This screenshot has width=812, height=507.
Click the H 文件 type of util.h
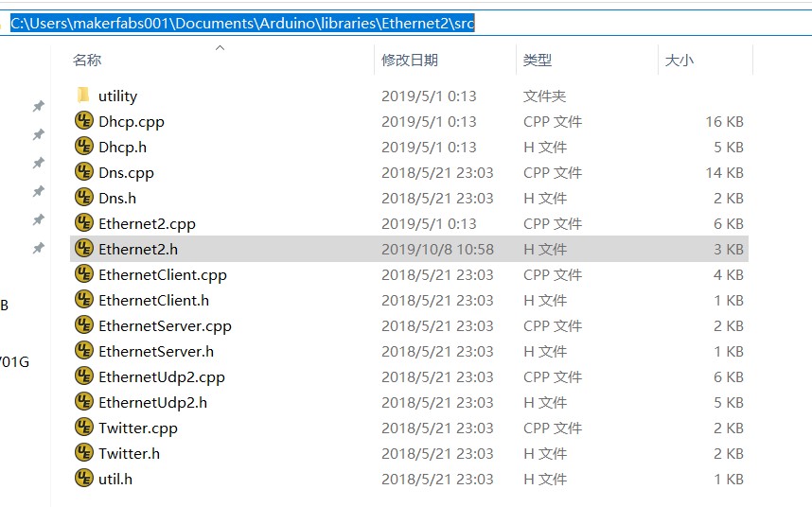(x=545, y=479)
